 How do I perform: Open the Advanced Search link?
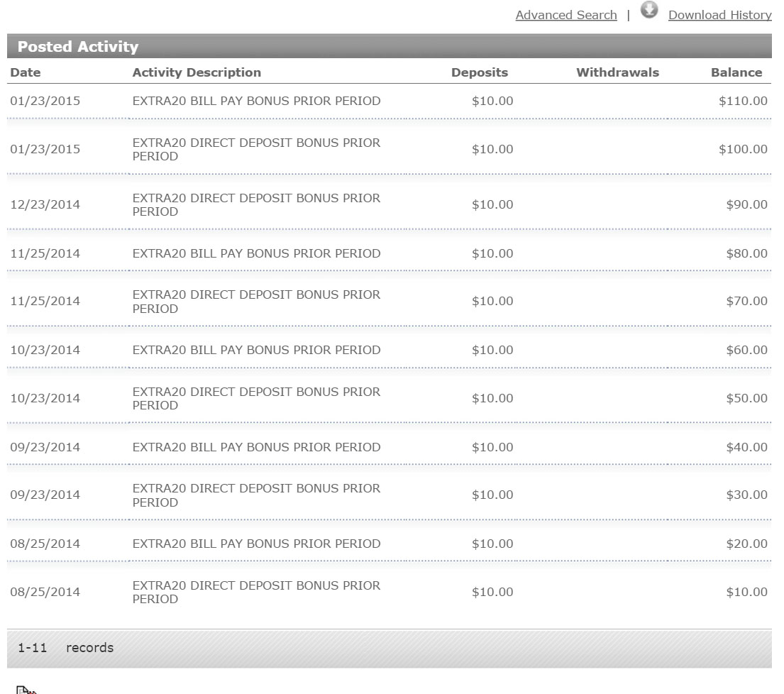click(x=566, y=15)
